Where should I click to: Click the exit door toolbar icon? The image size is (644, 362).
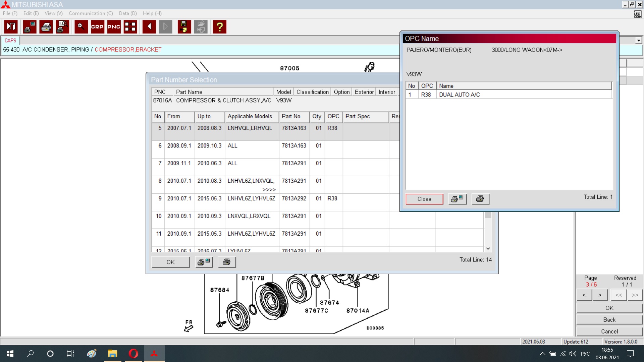click(11, 27)
